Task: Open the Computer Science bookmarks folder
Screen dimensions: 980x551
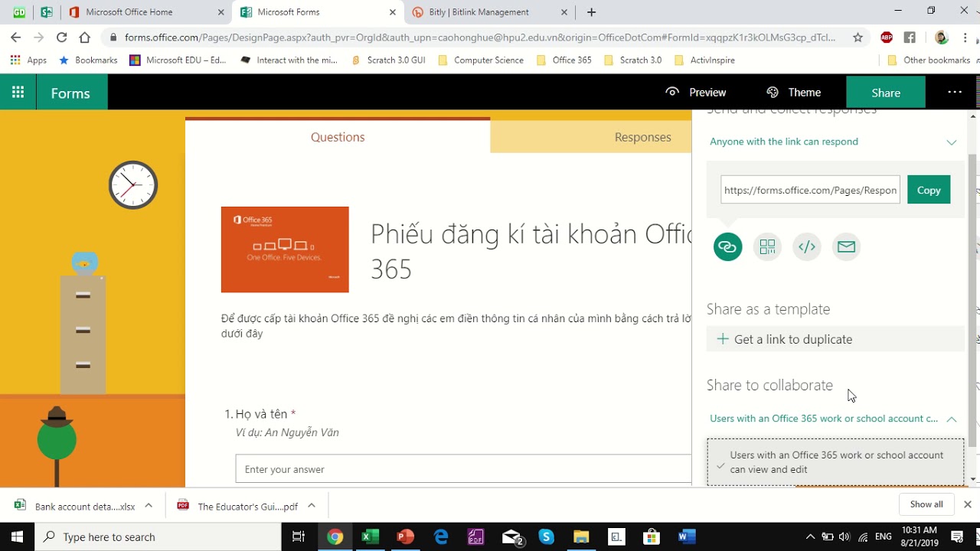Action: coord(481,60)
